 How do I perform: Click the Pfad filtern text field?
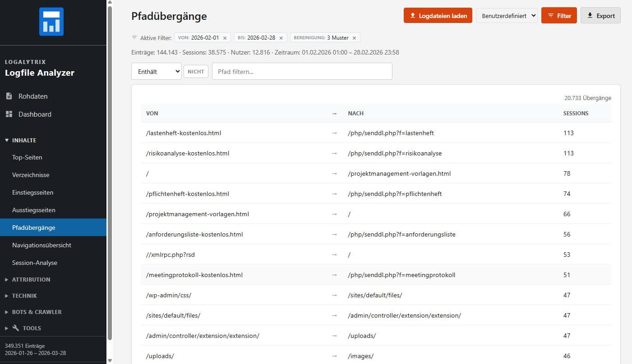tap(302, 72)
